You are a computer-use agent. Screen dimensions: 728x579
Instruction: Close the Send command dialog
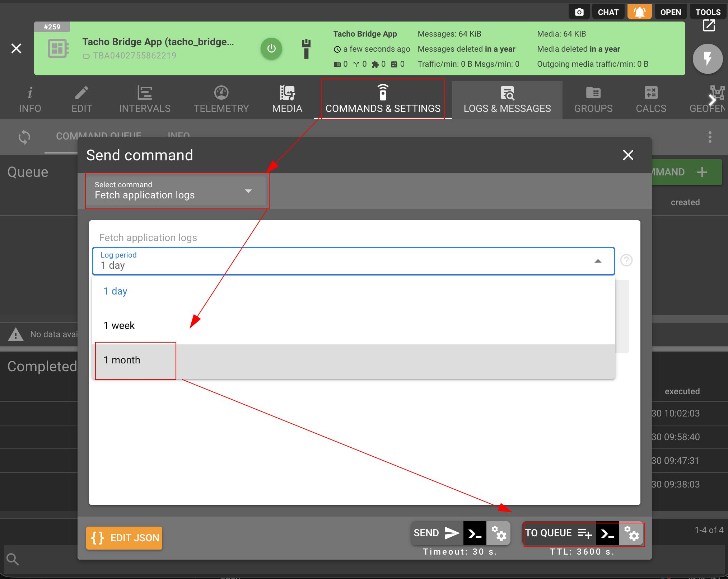coord(628,155)
